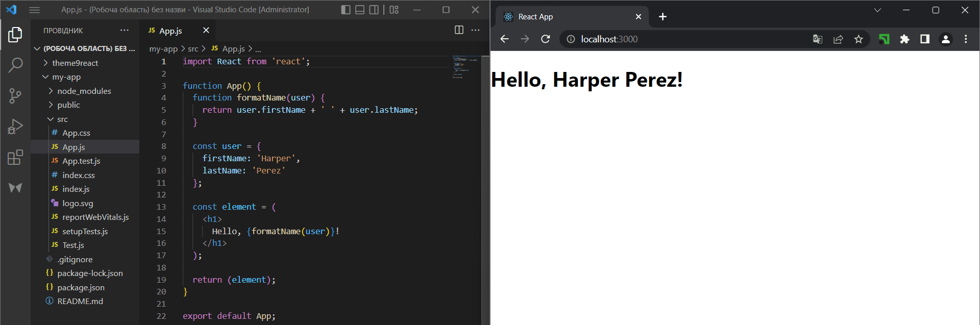Image resolution: width=980 pixels, height=325 pixels.
Task: Collapse the src folder
Action: click(x=62, y=119)
